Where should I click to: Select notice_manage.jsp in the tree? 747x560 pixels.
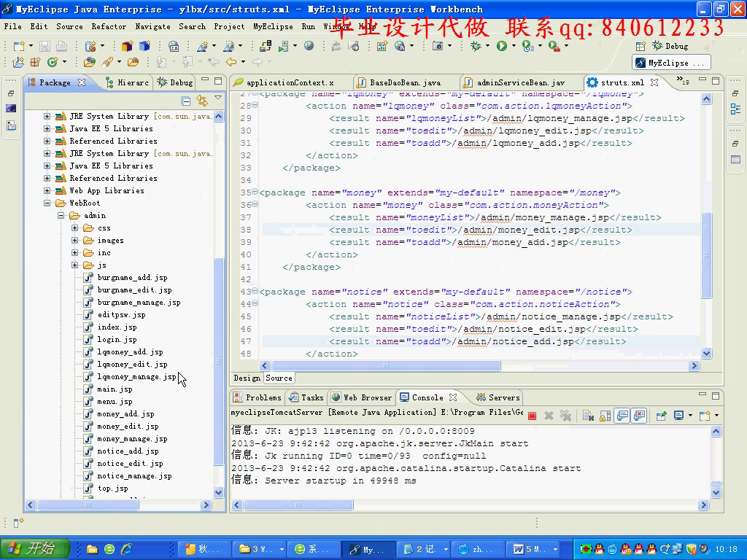point(134,475)
